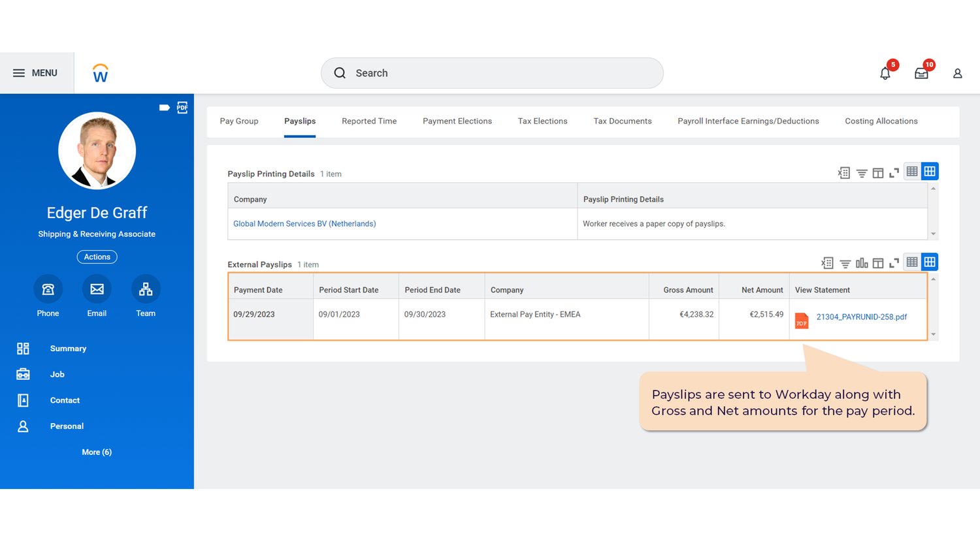
Task: Switch to the Tax Documents tab
Action: tap(622, 121)
